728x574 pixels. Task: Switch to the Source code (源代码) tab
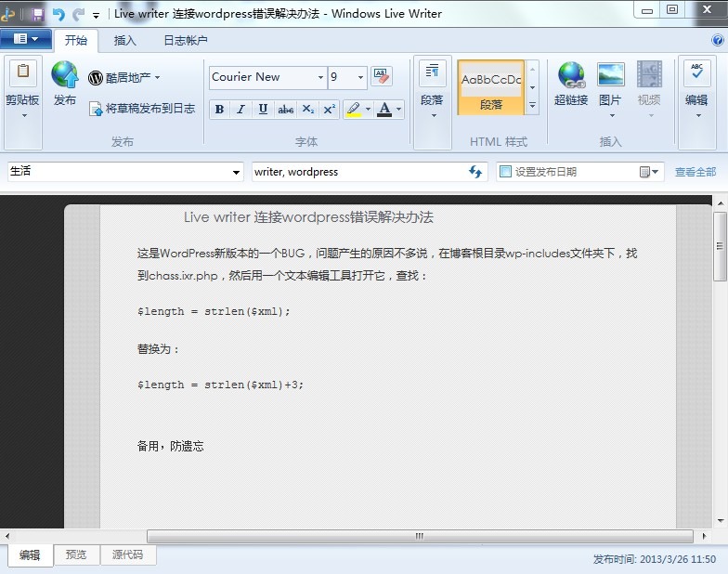[127, 554]
